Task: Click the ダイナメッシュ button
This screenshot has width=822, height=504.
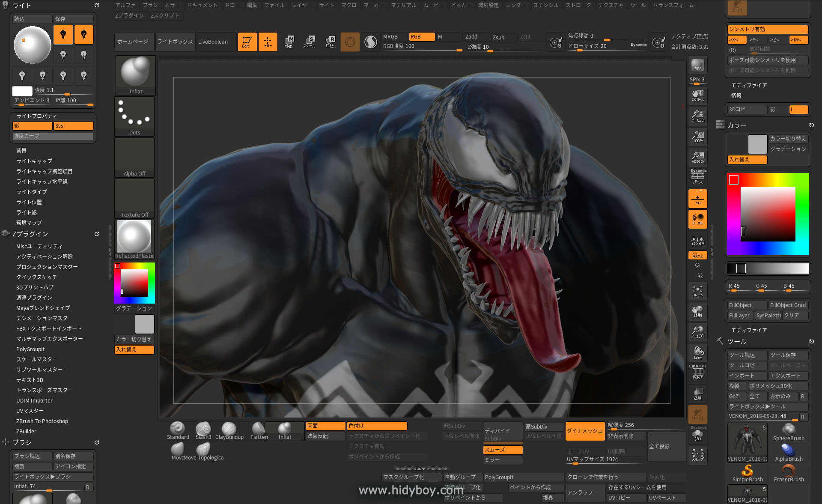Action: point(585,431)
